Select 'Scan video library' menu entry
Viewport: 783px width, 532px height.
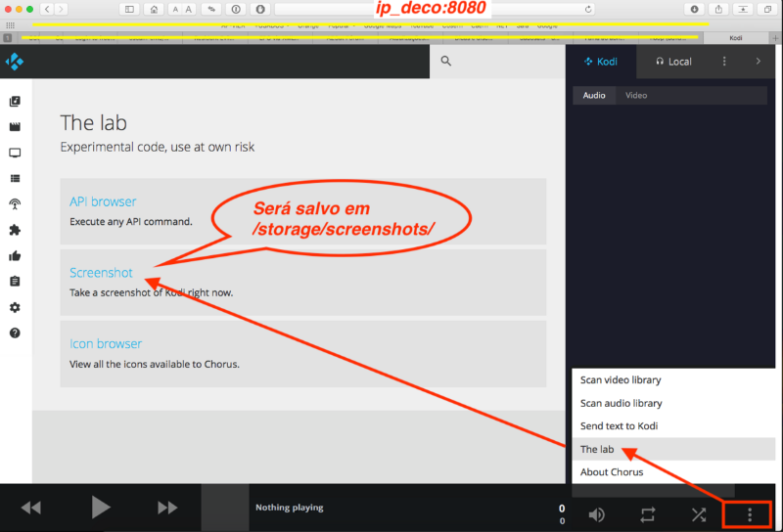click(621, 379)
